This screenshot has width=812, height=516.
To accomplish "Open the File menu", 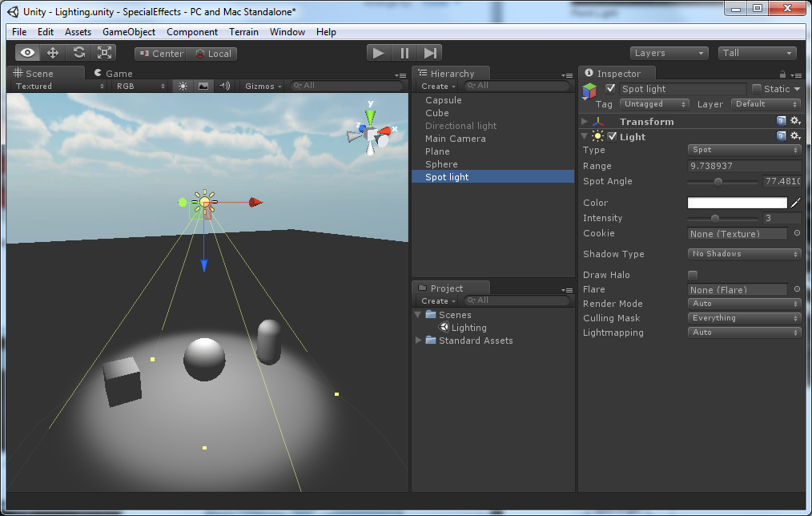I will 19,31.
